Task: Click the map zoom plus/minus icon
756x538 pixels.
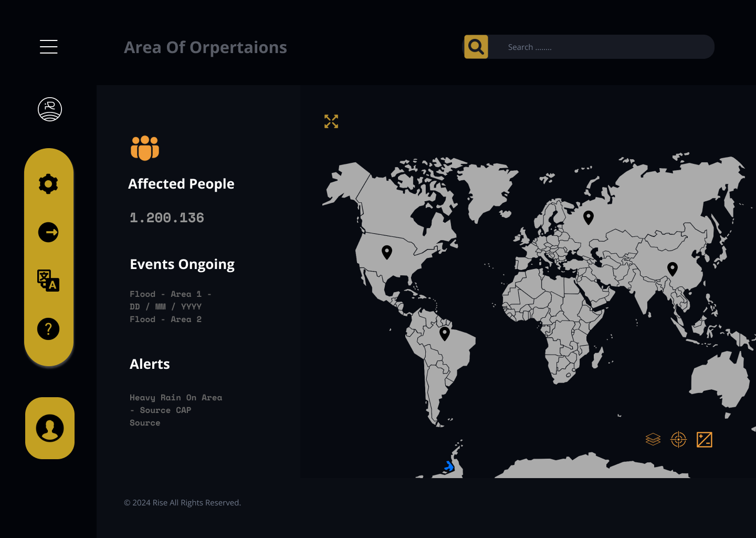Action: [x=705, y=439]
